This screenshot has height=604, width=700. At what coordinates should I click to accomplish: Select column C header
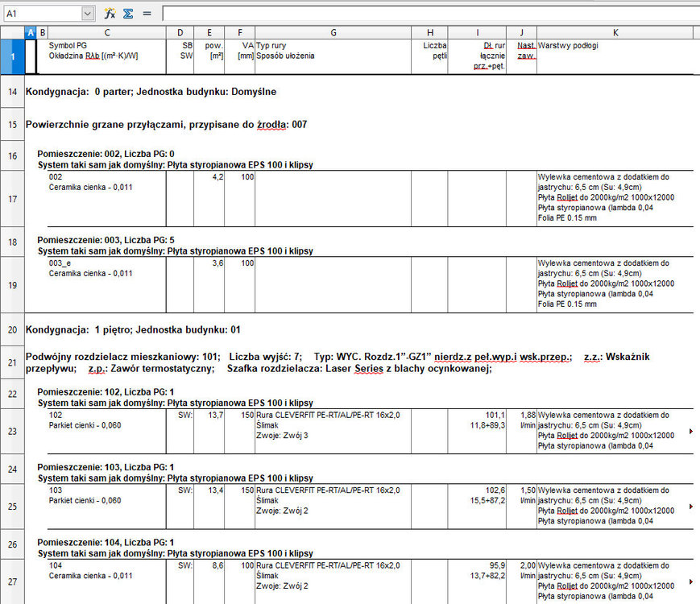click(x=106, y=32)
